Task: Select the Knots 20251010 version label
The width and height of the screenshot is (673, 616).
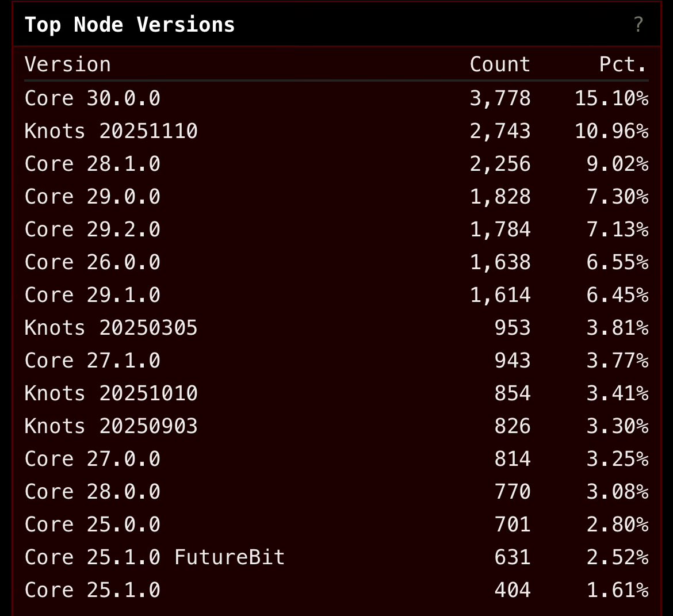Action: point(111,393)
